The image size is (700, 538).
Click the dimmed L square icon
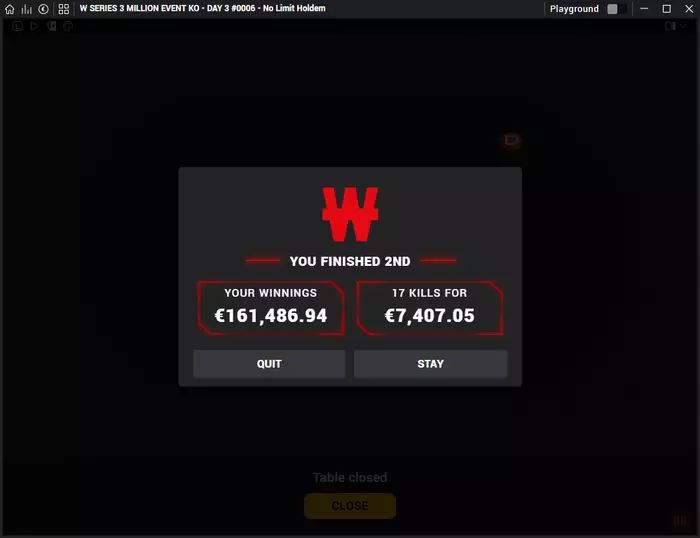pyautogui.click(x=17, y=26)
